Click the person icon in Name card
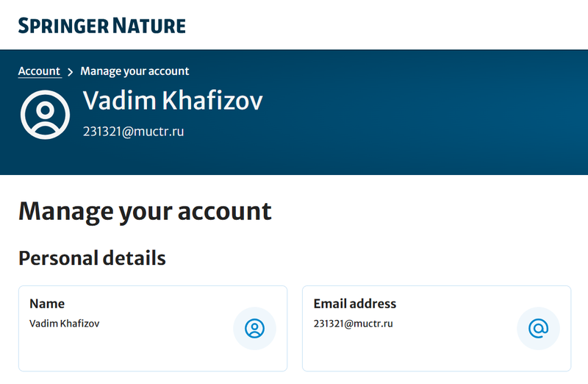Viewport: 588px width, 384px height. coord(254,328)
